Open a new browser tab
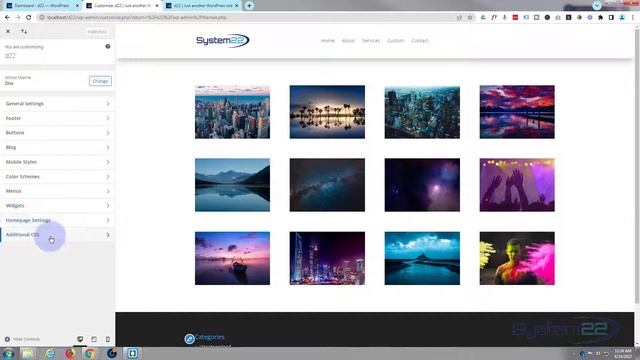 [x=249, y=6]
